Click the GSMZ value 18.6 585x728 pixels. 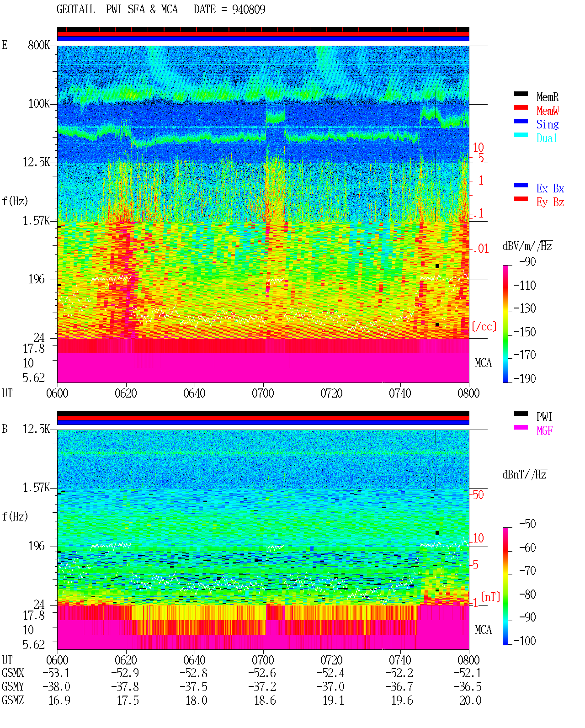pos(265,701)
